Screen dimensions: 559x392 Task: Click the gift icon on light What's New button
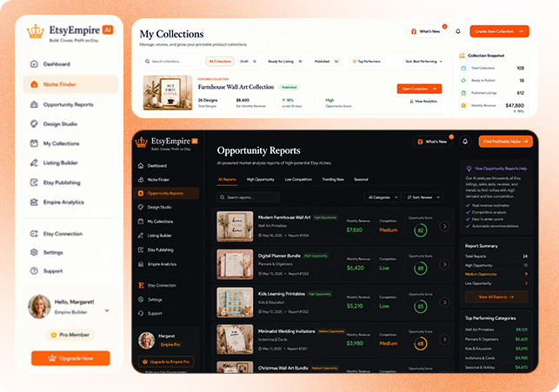(414, 31)
